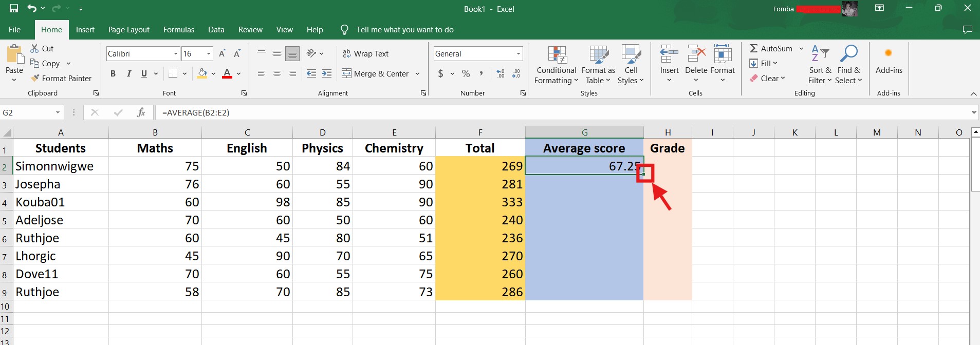Apply the red font color swatch

point(227,74)
